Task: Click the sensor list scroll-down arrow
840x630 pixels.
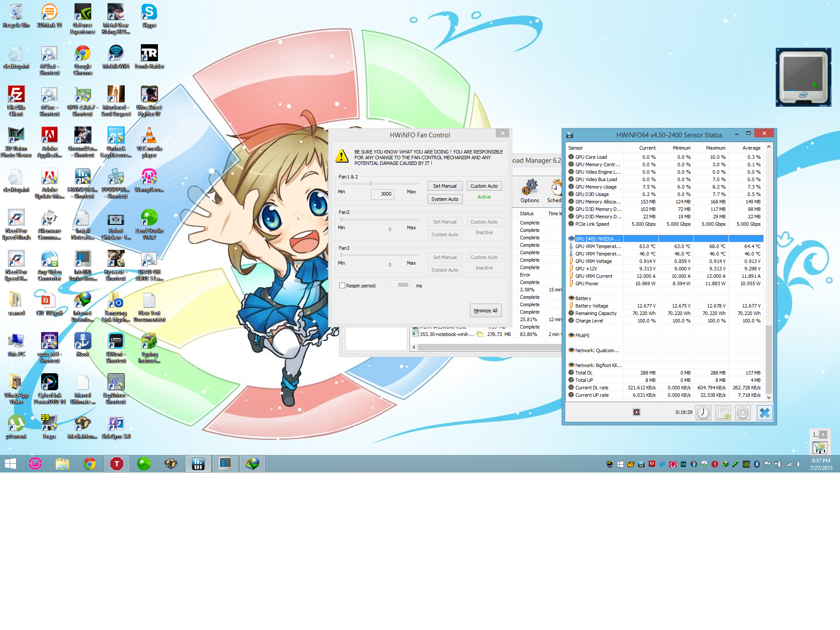Action: pyautogui.click(x=769, y=397)
